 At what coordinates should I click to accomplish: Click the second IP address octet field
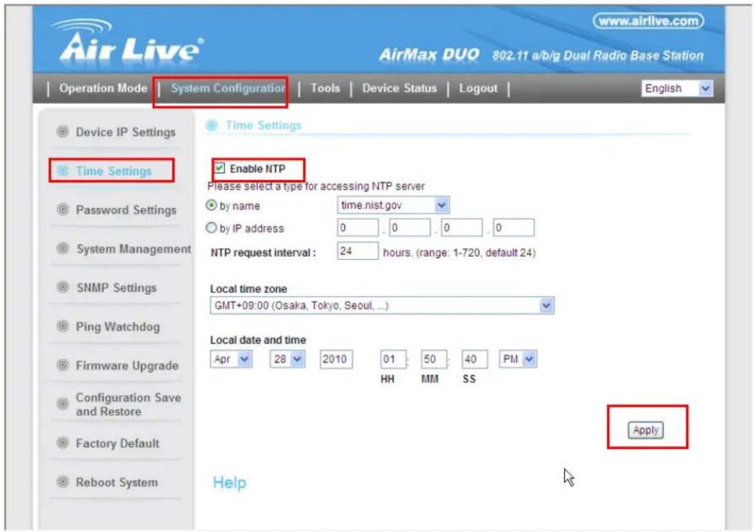click(x=410, y=227)
